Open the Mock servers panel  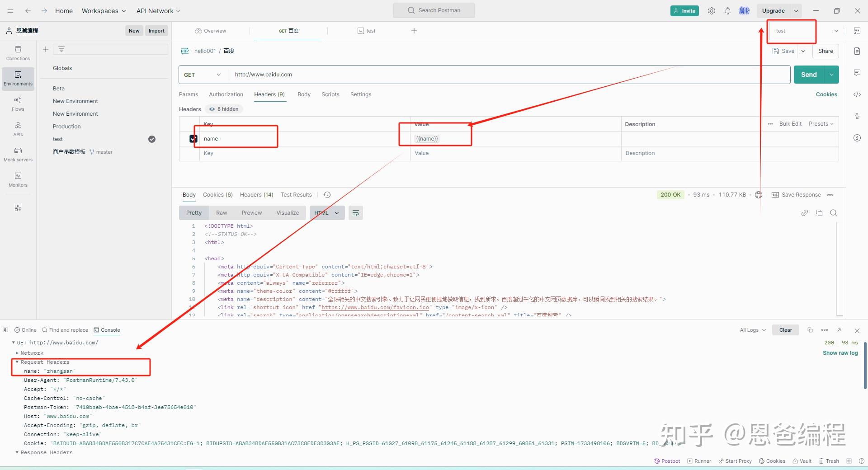click(x=18, y=155)
